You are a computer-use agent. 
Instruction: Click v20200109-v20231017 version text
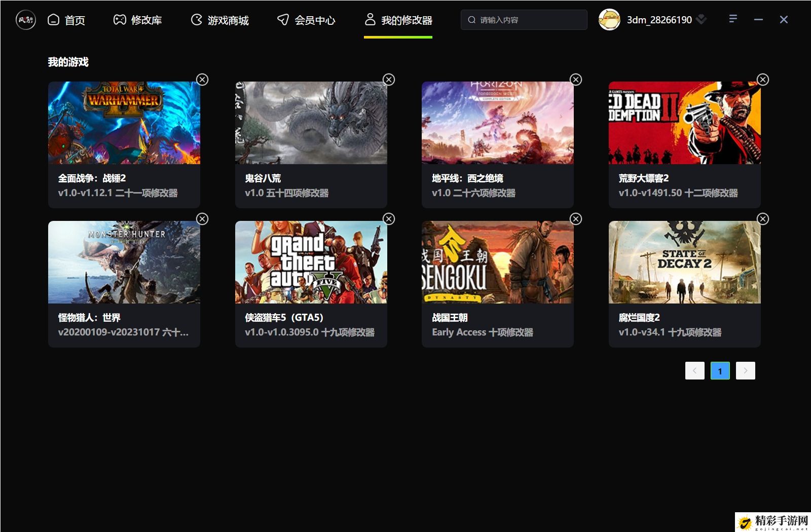click(123, 332)
